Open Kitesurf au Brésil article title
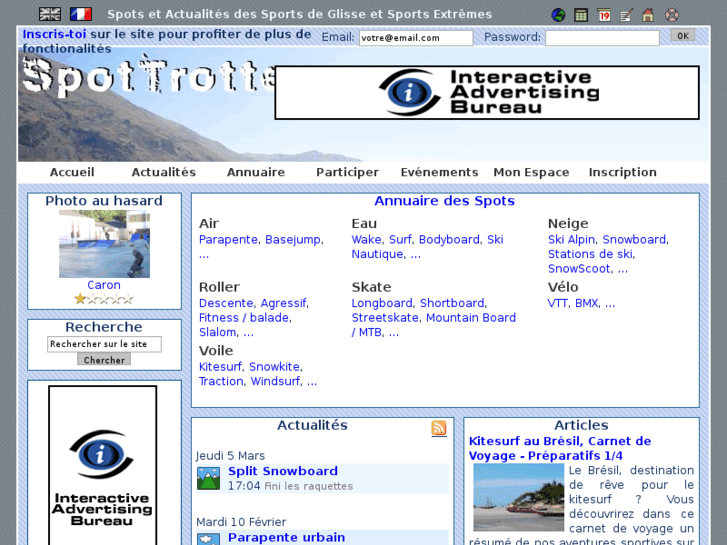This screenshot has width=727, height=545. tap(560, 448)
